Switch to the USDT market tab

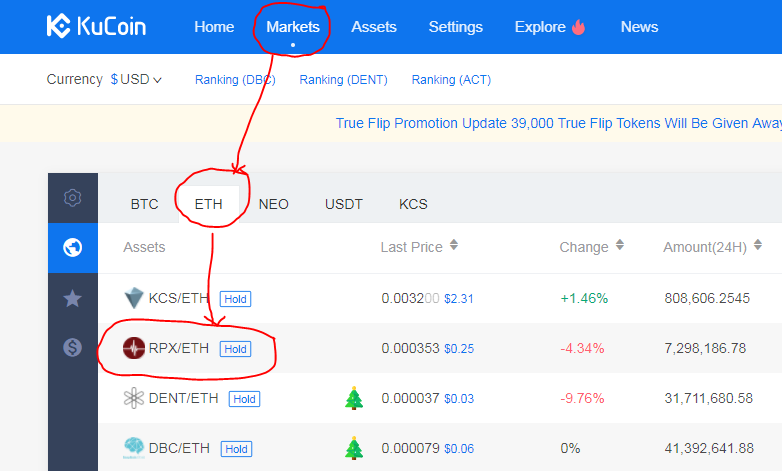pos(344,204)
